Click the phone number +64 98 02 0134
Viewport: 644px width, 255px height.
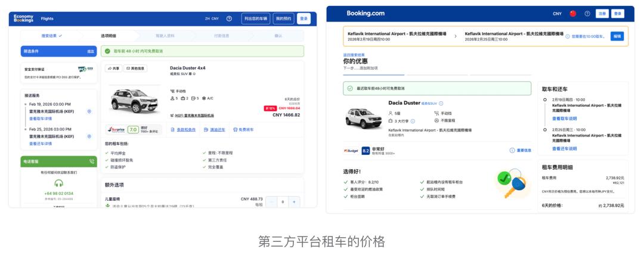click(x=58, y=194)
